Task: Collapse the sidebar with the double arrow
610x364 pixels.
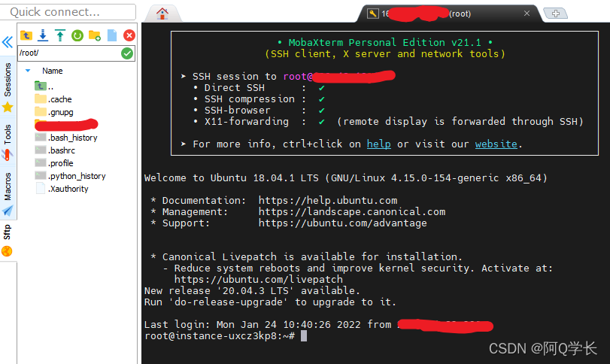Action: tap(8, 42)
